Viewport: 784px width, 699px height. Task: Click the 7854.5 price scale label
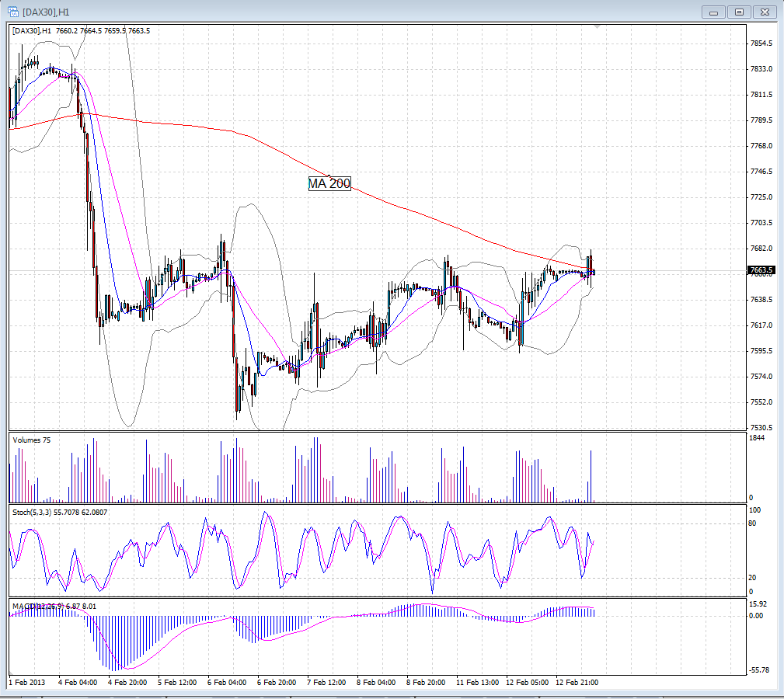click(x=761, y=43)
